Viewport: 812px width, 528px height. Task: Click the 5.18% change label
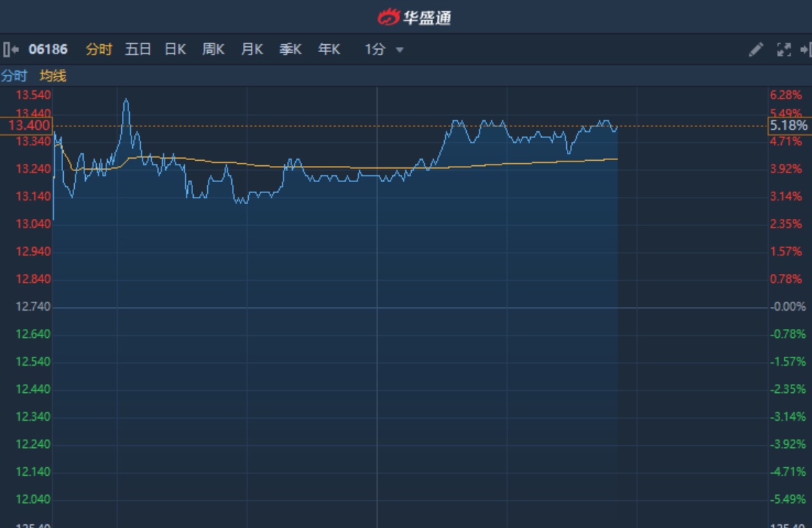click(789, 126)
